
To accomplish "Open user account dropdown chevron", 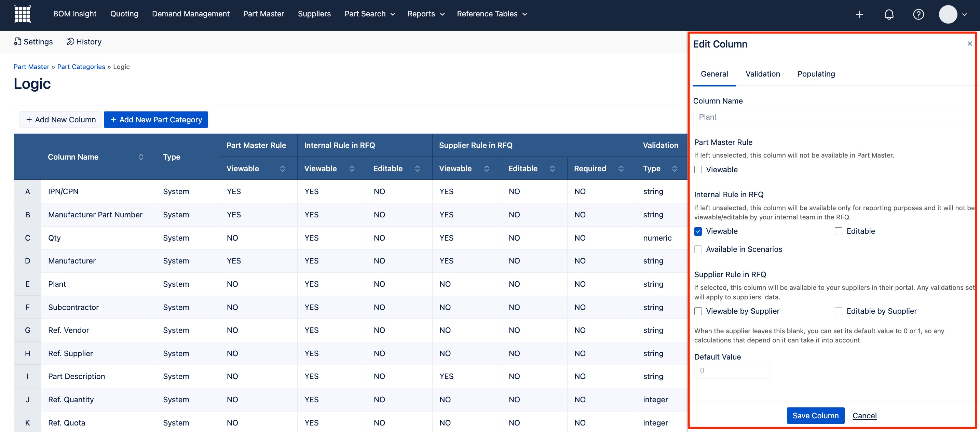I will pyautogui.click(x=964, y=14).
